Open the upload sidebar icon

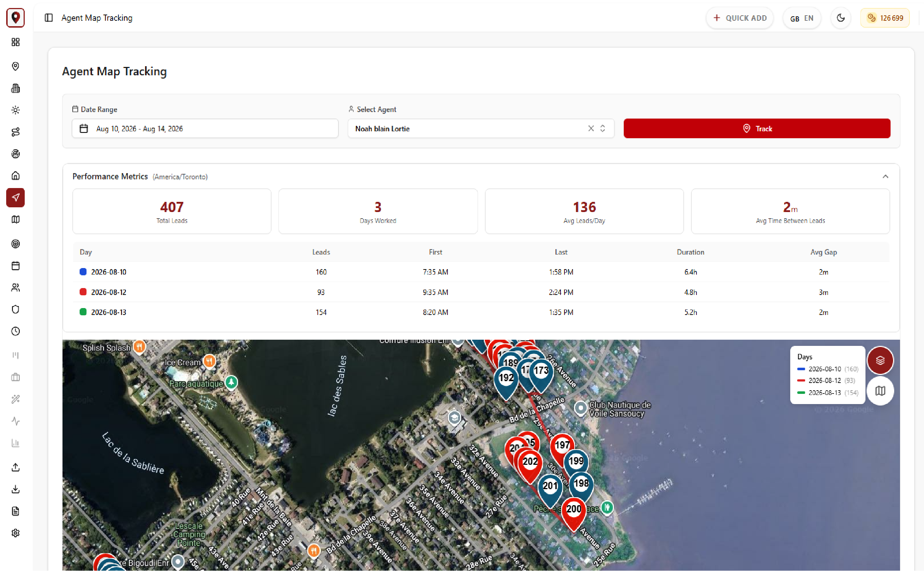coord(16,467)
